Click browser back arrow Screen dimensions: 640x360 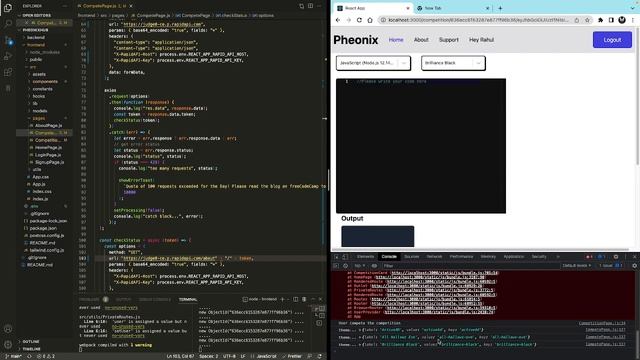pyautogui.click(x=338, y=20)
